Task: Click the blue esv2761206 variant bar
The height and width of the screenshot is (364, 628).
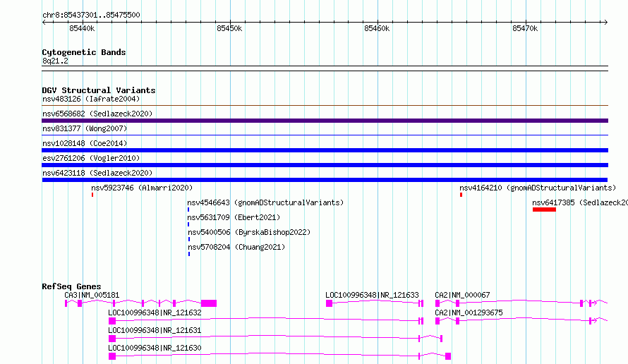Action: point(325,165)
